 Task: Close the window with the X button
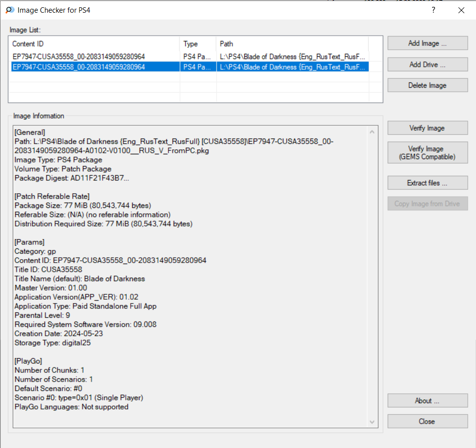(461, 10)
